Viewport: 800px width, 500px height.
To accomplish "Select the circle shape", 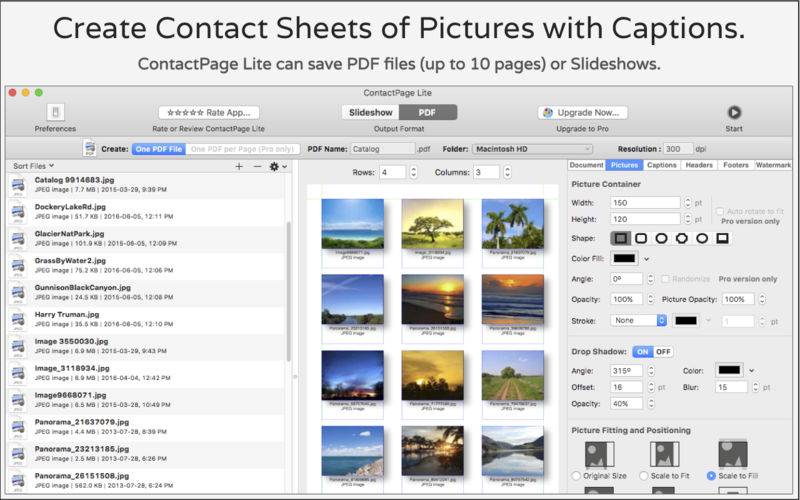I will point(702,238).
